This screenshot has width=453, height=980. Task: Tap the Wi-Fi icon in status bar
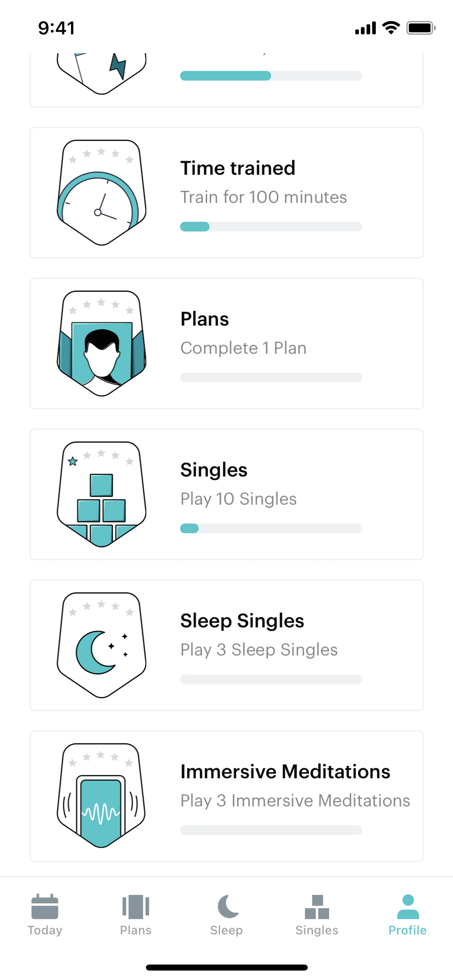(391, 28)
